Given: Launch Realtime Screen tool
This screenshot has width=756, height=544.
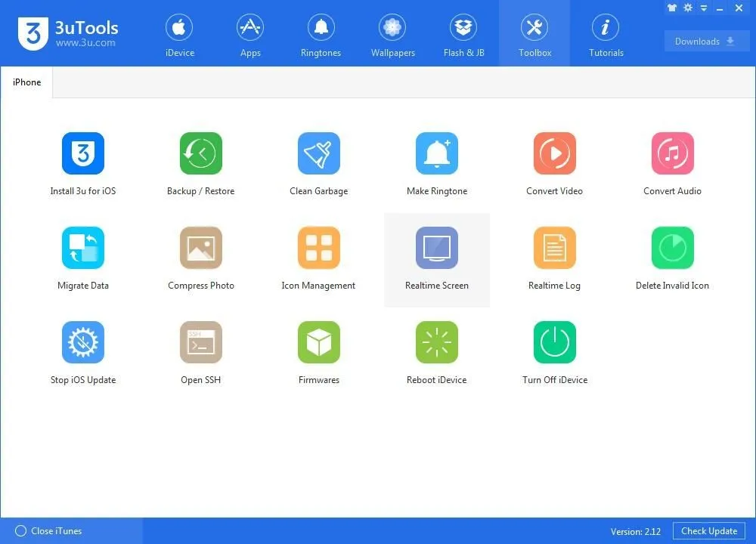Looking at the screenshot, I should [436, 249].
